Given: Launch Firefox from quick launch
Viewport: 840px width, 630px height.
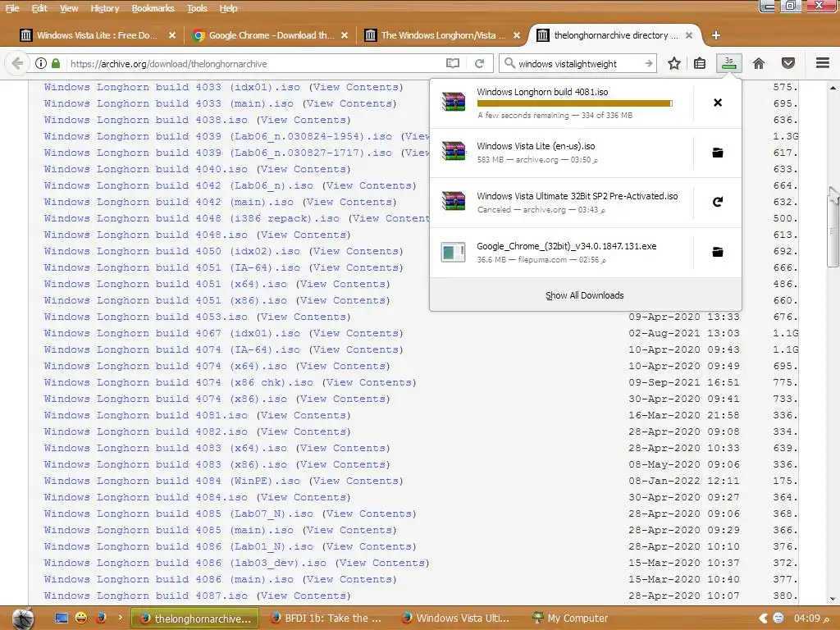Looking at the screenshot, I should coord(100,619).
